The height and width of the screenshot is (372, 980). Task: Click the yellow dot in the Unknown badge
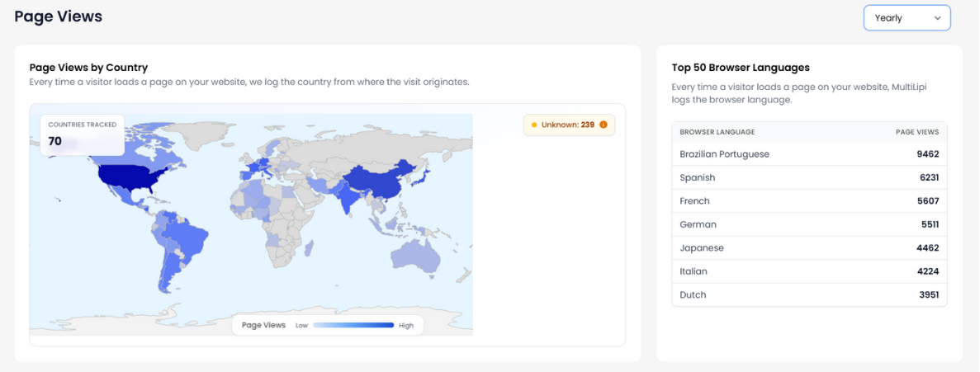point(533,125)
